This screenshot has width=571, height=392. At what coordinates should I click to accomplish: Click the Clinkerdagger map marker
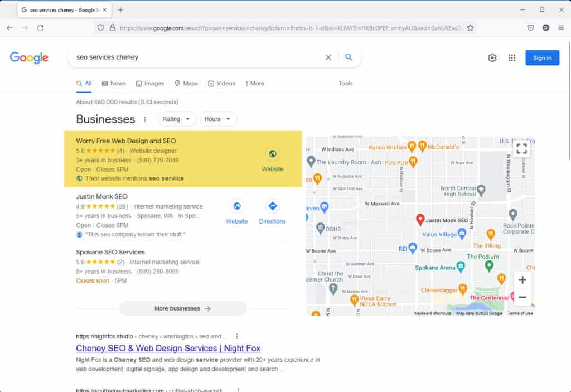tap(462, 289)
